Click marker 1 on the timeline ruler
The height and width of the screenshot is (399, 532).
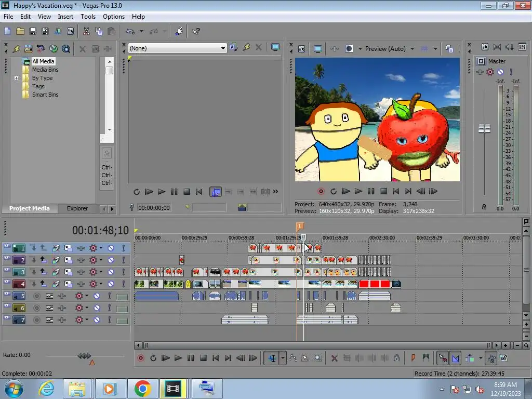coord(300,226)
